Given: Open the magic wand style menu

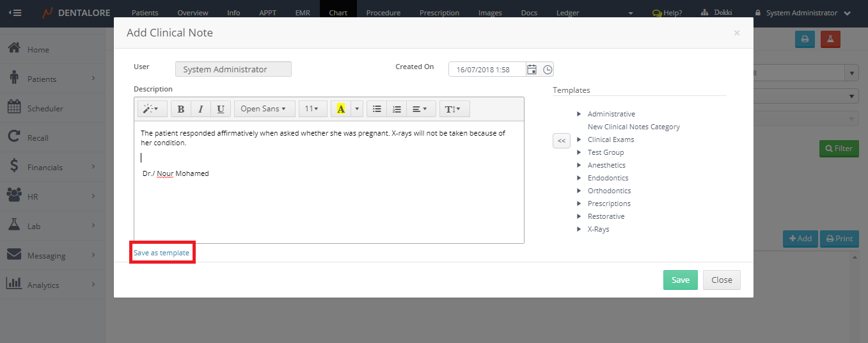Looking at the screenshot, I should [x=152, y=109].
